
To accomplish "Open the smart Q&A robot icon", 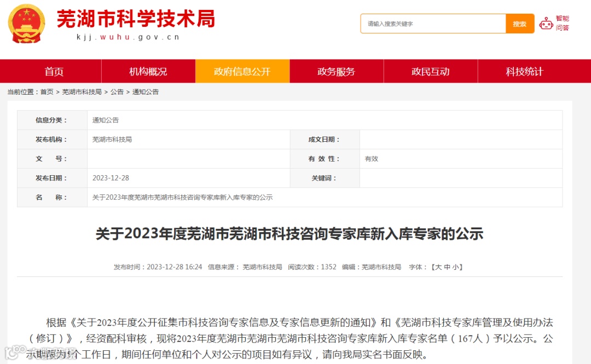I will (546, 24).
